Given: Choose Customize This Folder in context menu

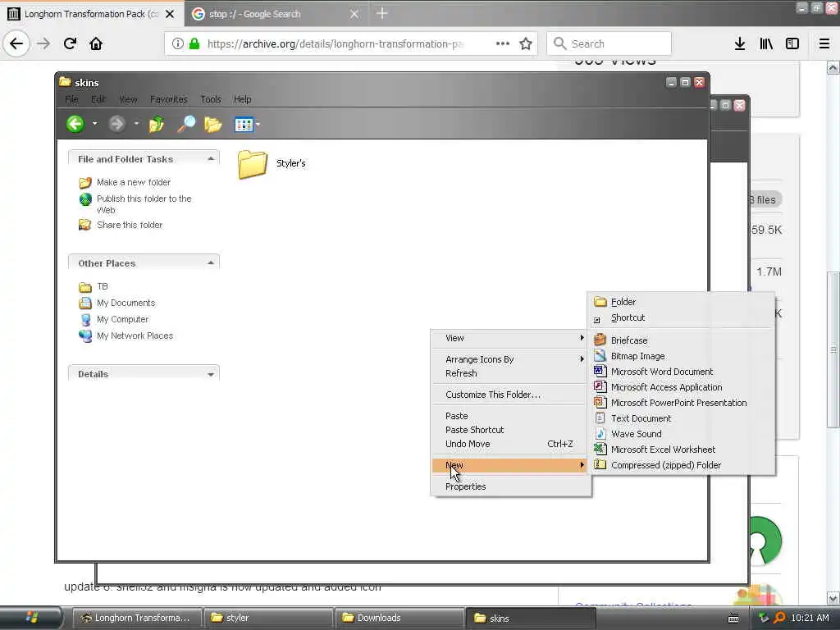Looking at the screenshot, I should coord(511,395).
